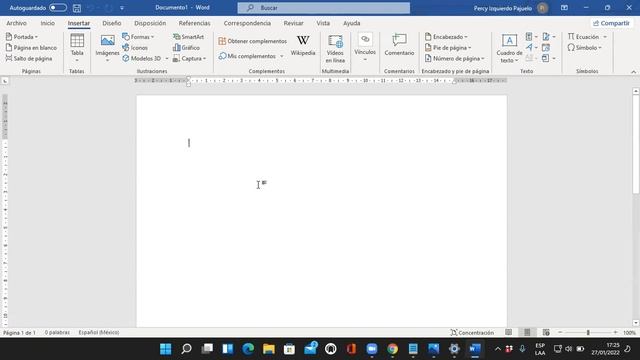
Task: Add a new Comentario
Action: (x=399, y=45)
